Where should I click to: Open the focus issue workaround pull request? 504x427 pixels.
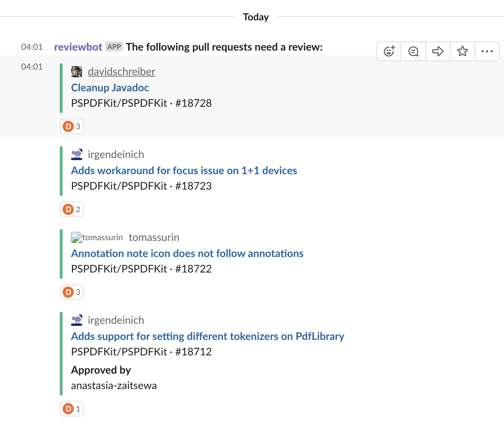(x=184, y=170)
